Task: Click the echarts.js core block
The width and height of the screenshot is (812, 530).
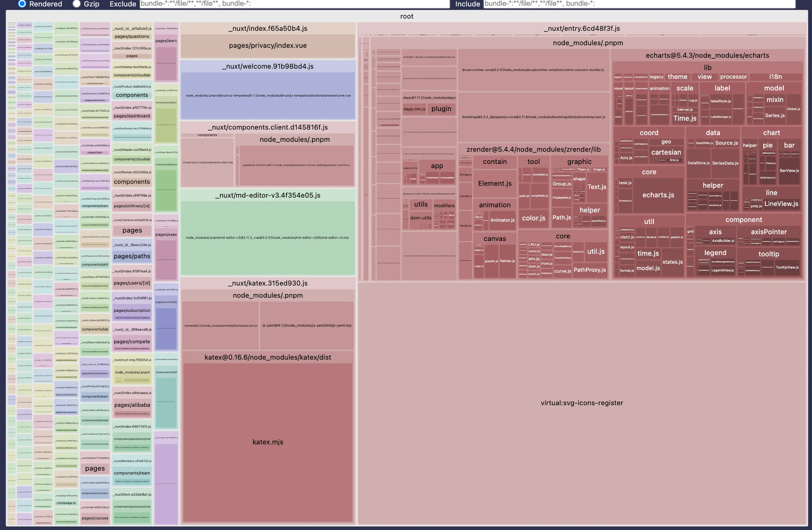Action: click(658, 195)
